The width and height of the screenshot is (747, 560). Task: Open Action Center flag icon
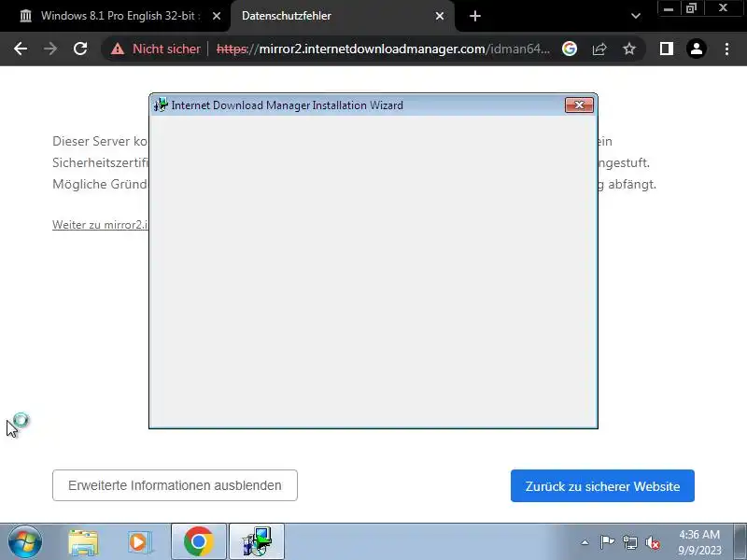click(x=608, y=542)
